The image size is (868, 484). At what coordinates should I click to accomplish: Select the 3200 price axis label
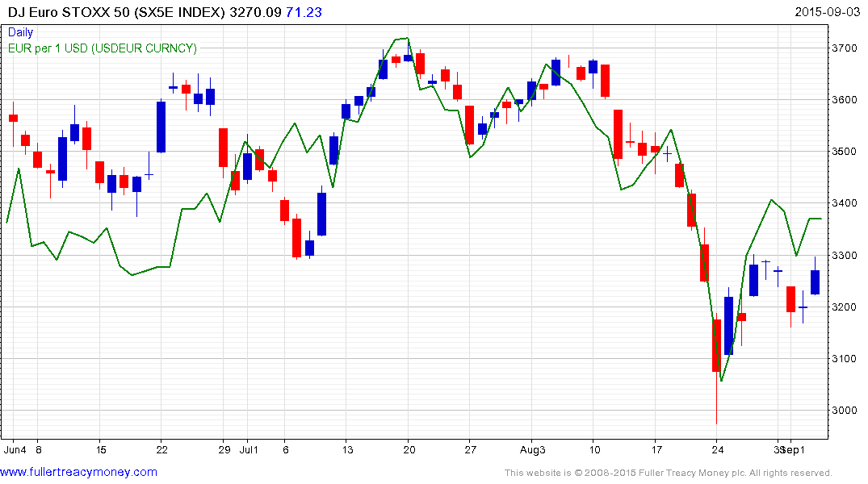tap(845, 307)
